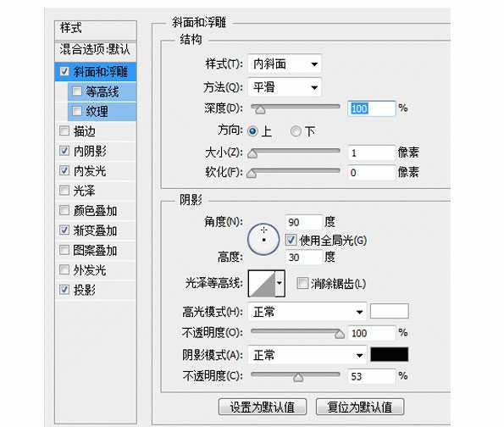The image size is (504, 427).
Task: Open the black shadow color swatch
Action: pos(390,354)
